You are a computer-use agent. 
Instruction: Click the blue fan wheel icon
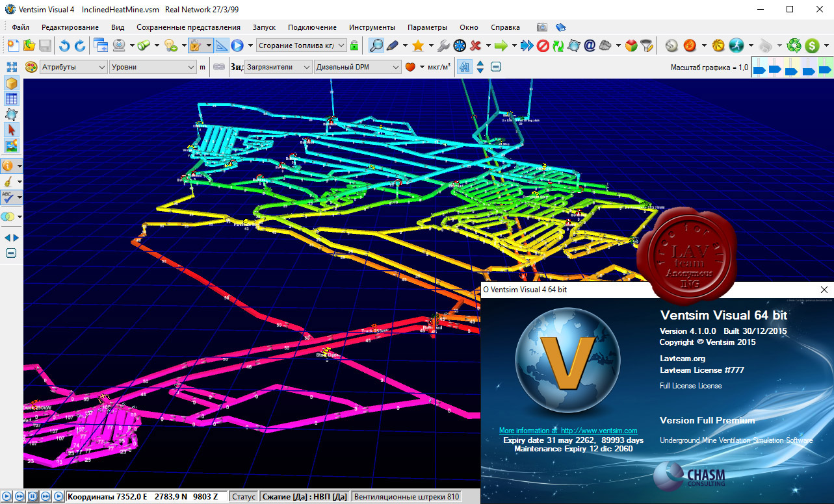pyautogui.click(x=460, y=45)
